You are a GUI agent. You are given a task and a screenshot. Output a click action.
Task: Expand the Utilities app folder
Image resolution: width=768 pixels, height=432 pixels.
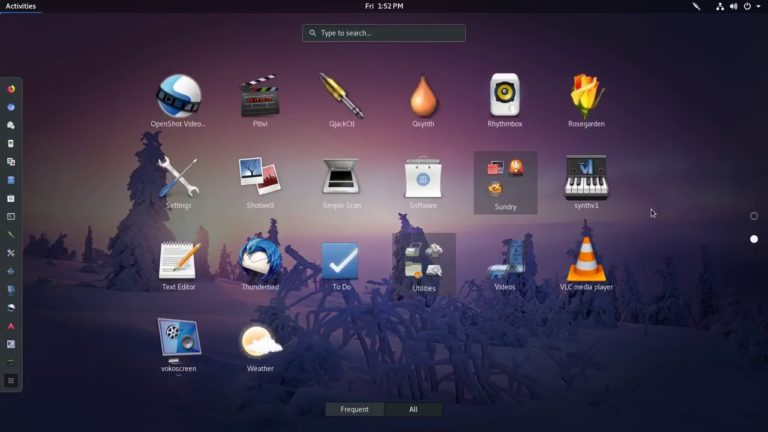point(424,264)
